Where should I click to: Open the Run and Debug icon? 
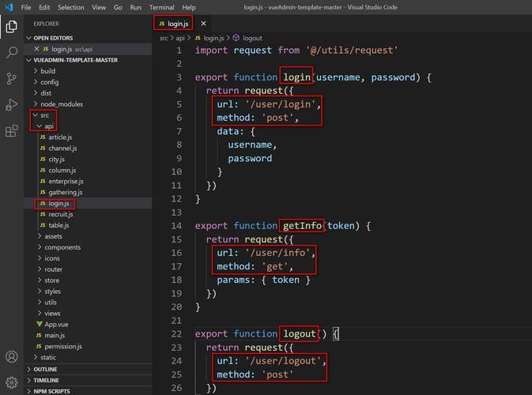(x=12, y=105)
